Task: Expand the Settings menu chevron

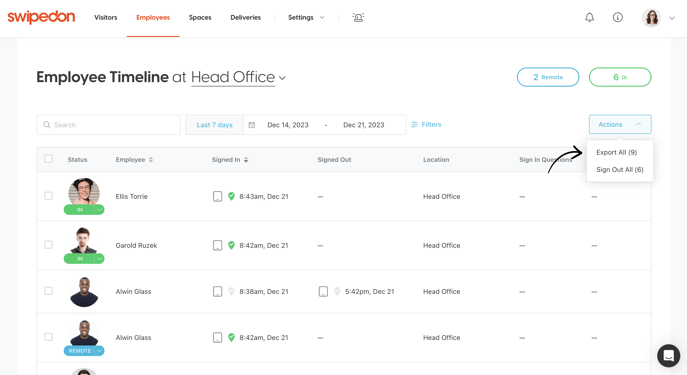Action: (322, 18)
